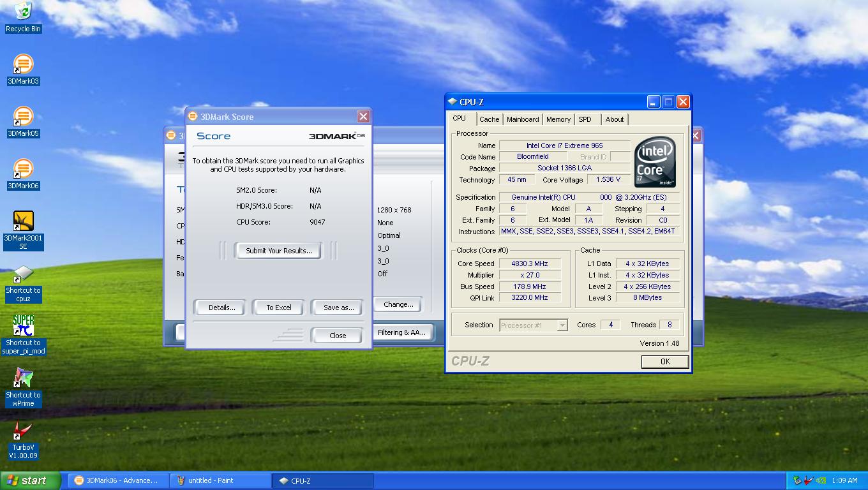This screenshot has height=490, width=868.
Task: Click the first green system tray icon
Action: pos(797,480)
